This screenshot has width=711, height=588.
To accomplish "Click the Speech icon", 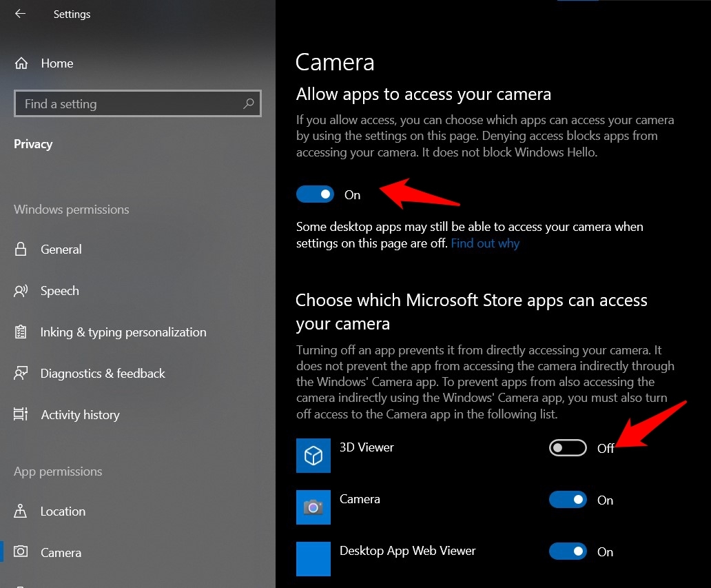I will [x=21, y=290].
